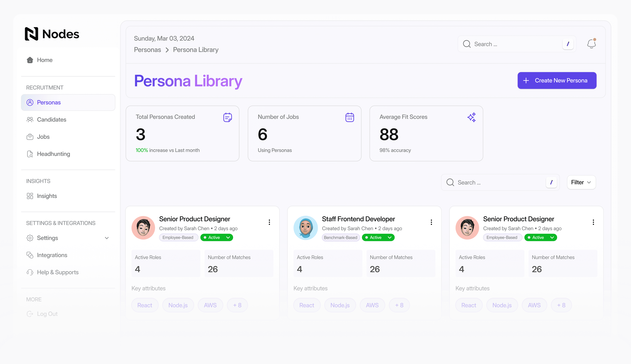Viewport: 631px width, 364px height.
Task: Click the notification bell icon
Action: (591, 44)
